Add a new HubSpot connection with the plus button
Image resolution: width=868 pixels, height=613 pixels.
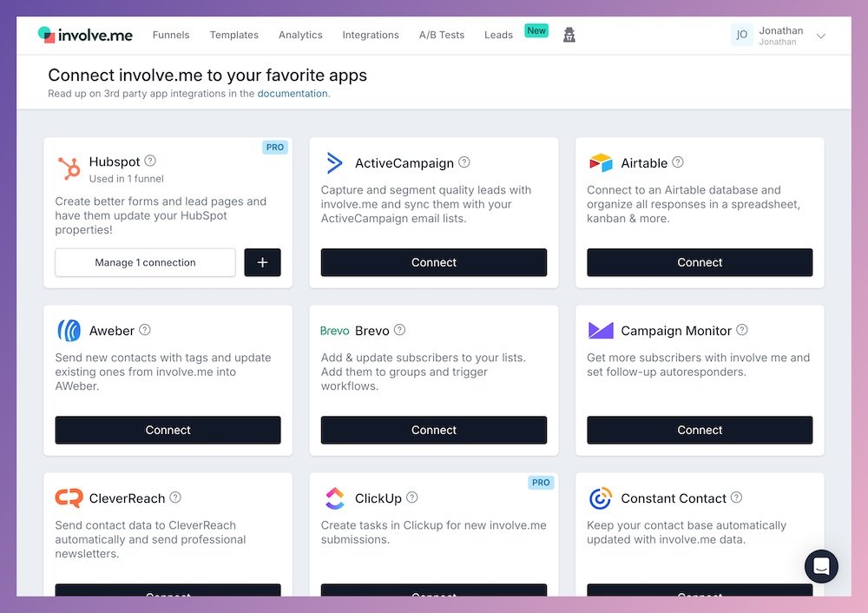(262, 262)
